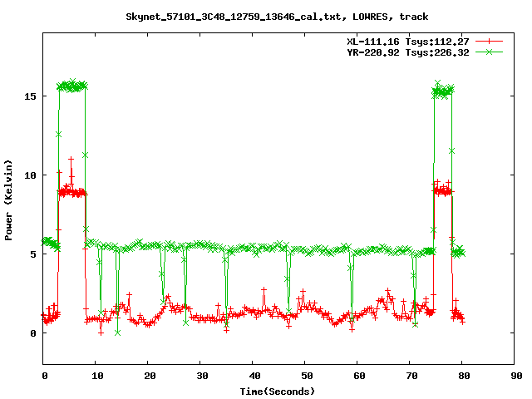Click the Time(Seconds) axis label
This screenshot has height=399, width=532.
(277, 392)
